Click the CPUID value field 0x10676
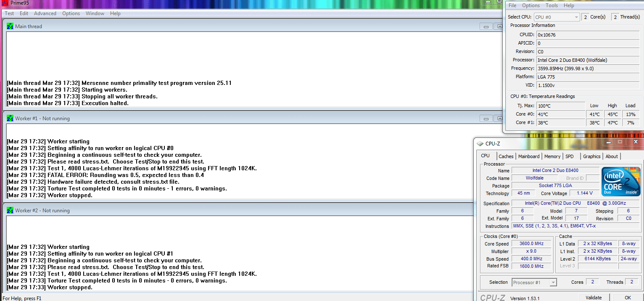This screenshot has height=301, width=644. click(587, 35)
